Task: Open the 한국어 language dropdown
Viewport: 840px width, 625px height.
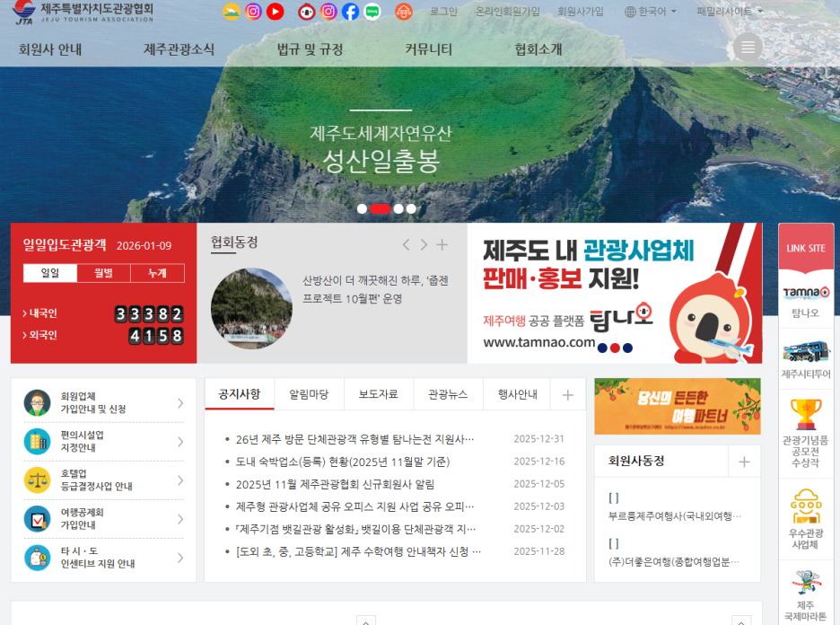Action: pos(649,11)
